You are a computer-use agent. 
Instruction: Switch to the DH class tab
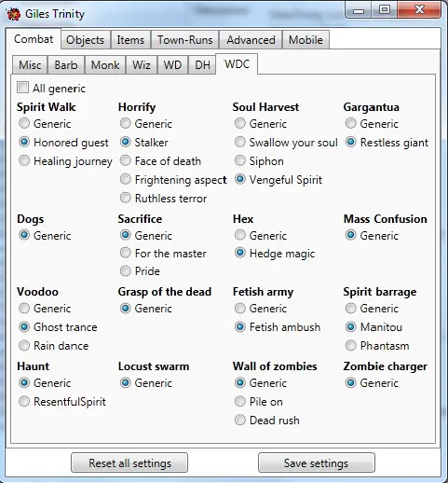click(202, 65)
